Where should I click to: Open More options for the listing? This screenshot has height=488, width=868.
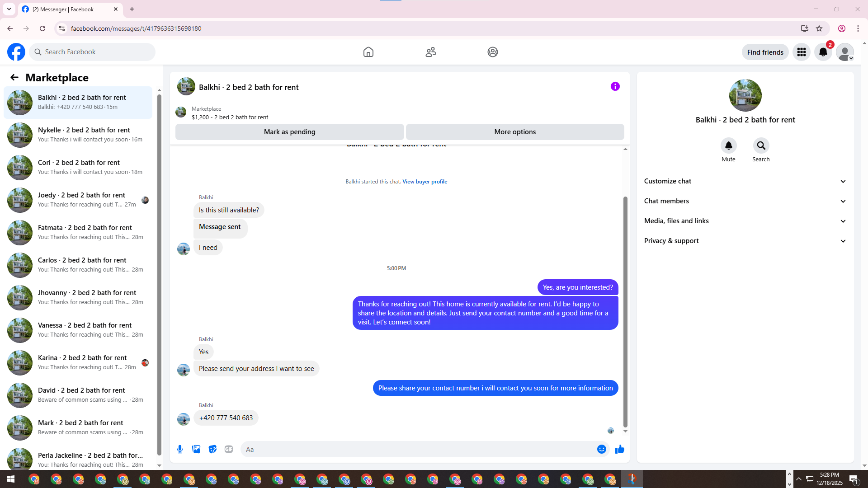pos(515,132)
